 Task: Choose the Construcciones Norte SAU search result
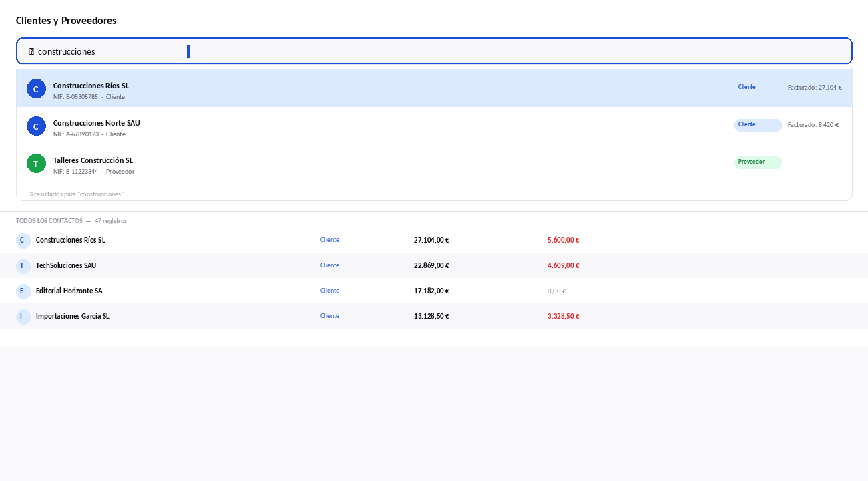coord(434,126)
